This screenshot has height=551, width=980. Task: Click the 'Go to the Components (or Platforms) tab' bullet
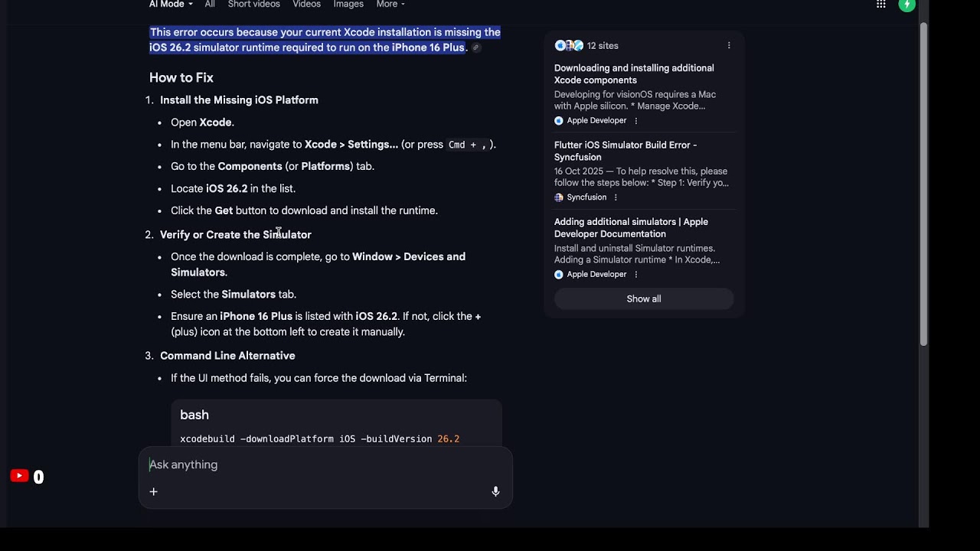click(273, 166)
